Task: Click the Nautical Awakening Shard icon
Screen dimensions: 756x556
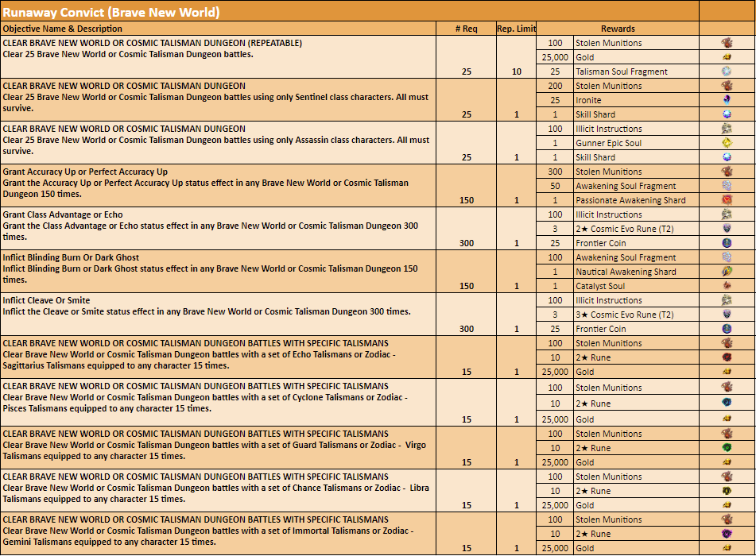Action: click(x=727, y=272)
